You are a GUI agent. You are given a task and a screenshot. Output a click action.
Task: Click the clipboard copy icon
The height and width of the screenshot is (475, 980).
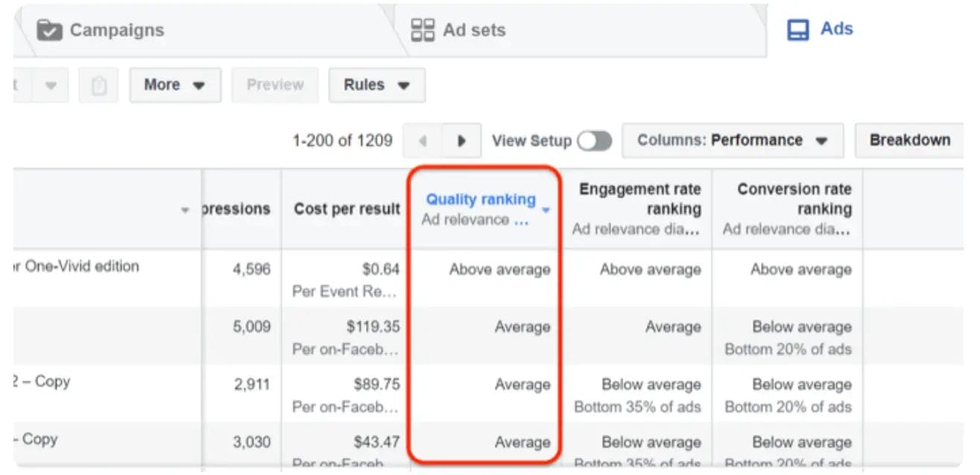(98, 84)
